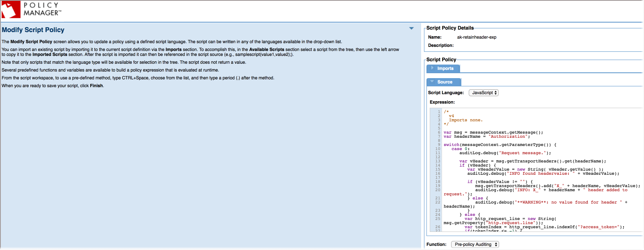Click the Pre-policy Auditing dropdown arrows

[496, 245]
